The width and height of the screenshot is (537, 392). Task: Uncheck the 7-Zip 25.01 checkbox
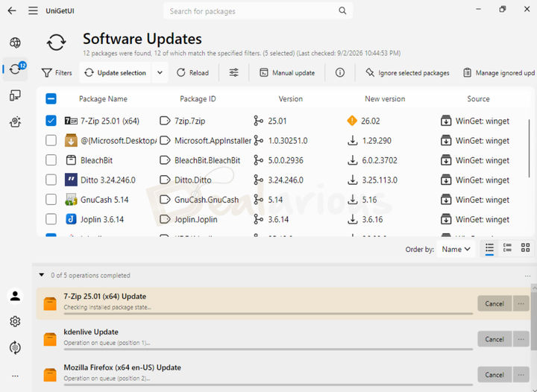(51, 121)
